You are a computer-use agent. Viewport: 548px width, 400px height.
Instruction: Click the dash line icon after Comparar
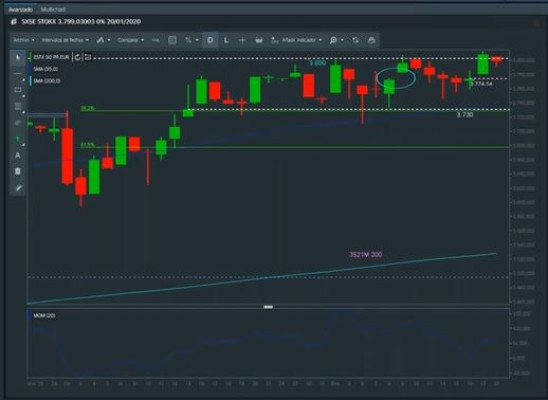tap(156, 40)
